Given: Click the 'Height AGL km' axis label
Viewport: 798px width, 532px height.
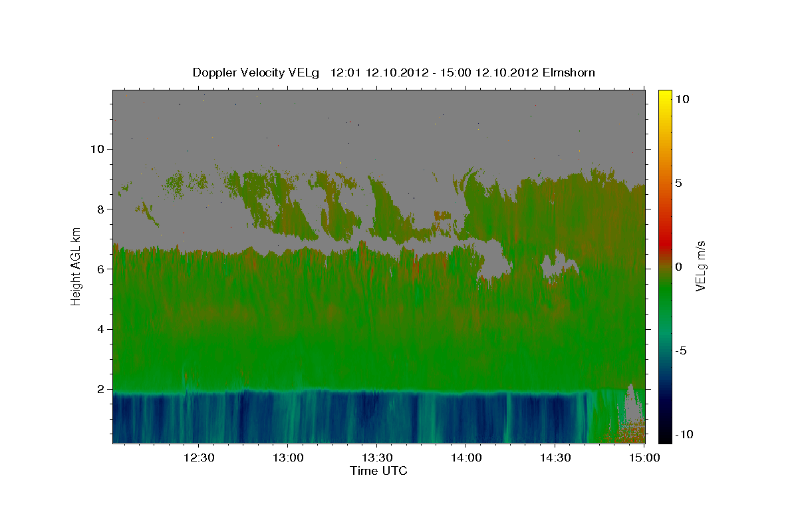Looking at the screenshot, I should 76,266.
